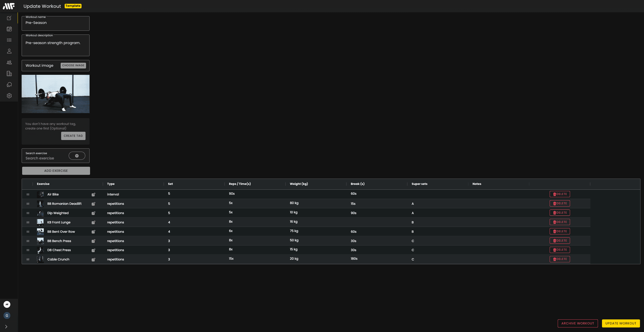
Task: Open the exercise filter dropdown button
Action: pyautogui.click(x=77, y=156)
